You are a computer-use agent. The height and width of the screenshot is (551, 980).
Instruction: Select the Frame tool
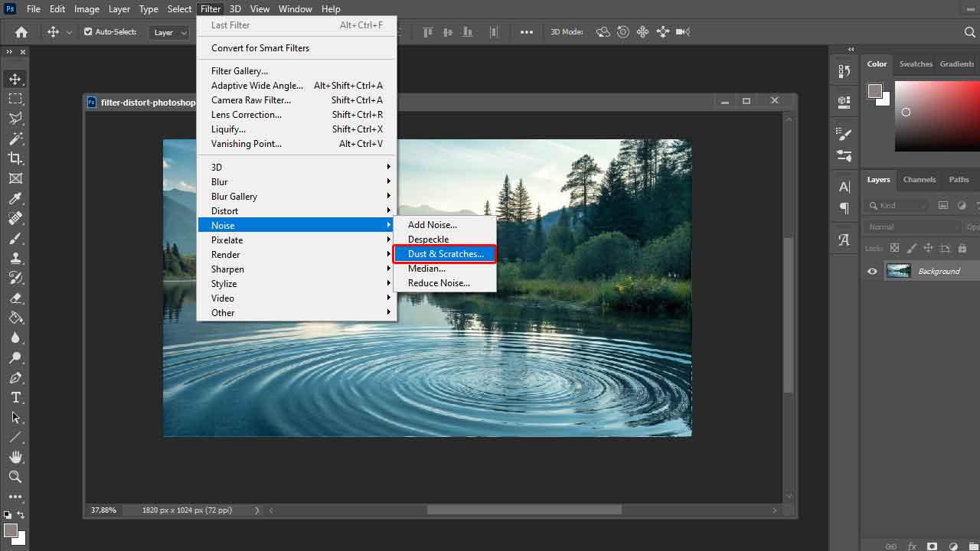point(15,178)
